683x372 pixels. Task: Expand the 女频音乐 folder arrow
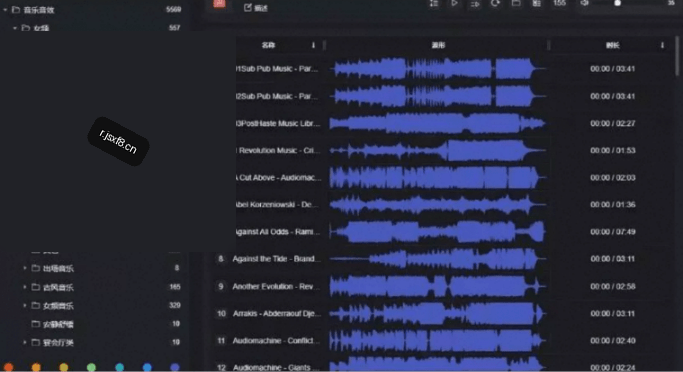point(25,305)
